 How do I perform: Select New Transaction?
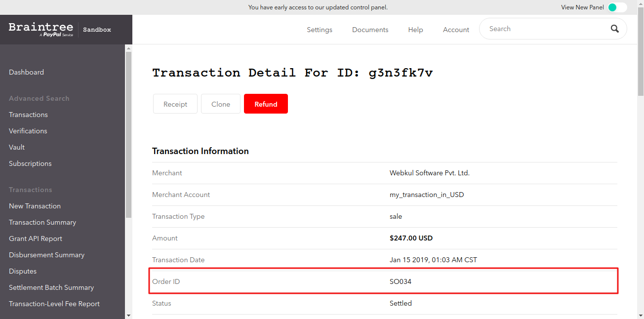point(35,206)
